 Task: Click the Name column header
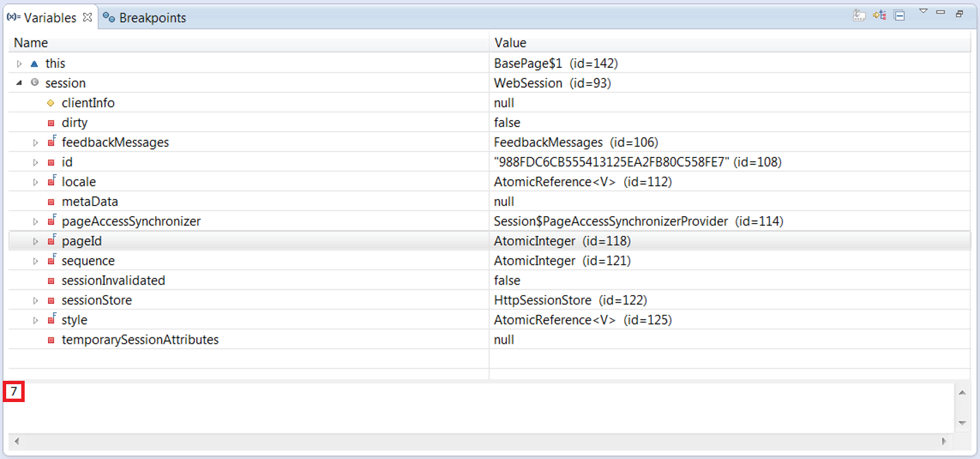coord(31,43)
